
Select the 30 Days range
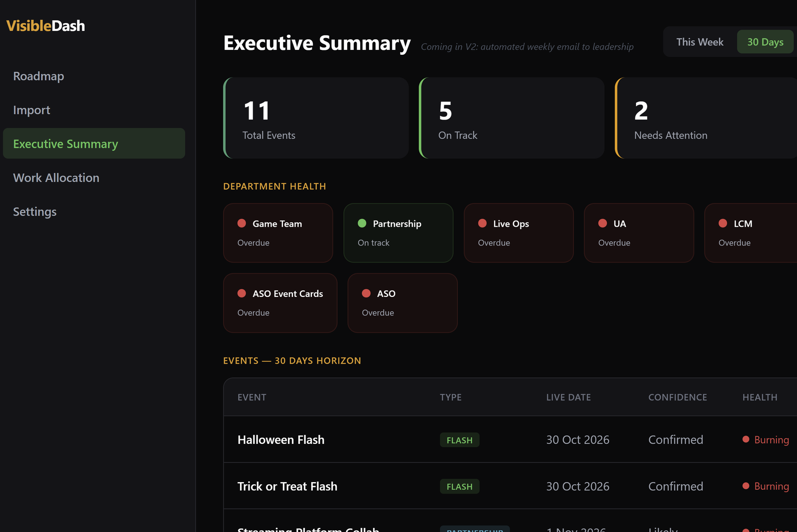pos(766,42)
